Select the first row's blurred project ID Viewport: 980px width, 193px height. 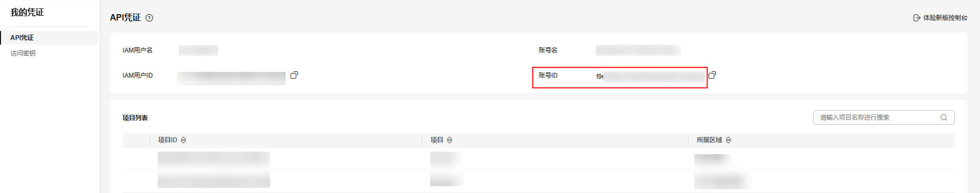tap(214, 159)
